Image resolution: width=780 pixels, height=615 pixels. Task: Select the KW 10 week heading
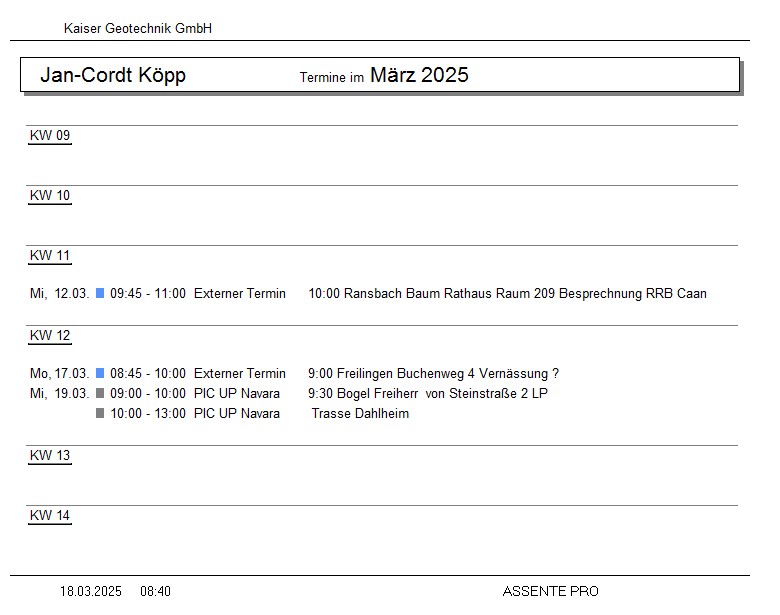pyautogui.click(x=50, y=196)
